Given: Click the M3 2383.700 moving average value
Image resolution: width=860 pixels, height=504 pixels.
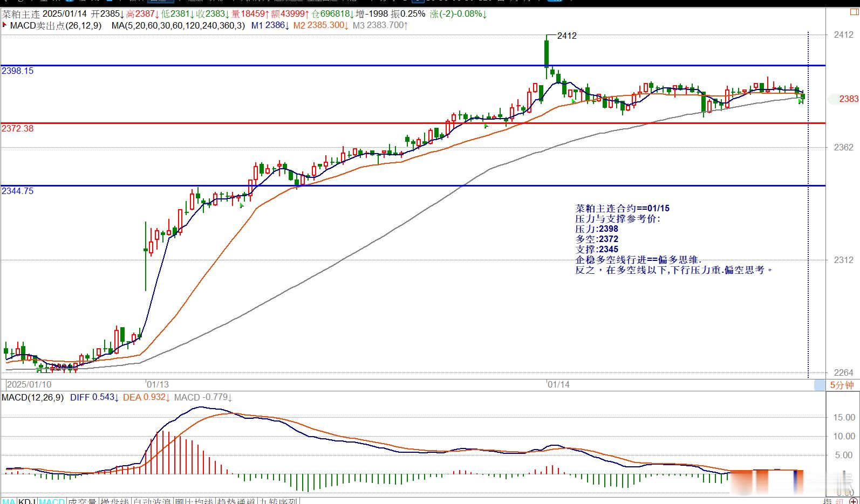Looking at the screenshot, I should 380,25.
